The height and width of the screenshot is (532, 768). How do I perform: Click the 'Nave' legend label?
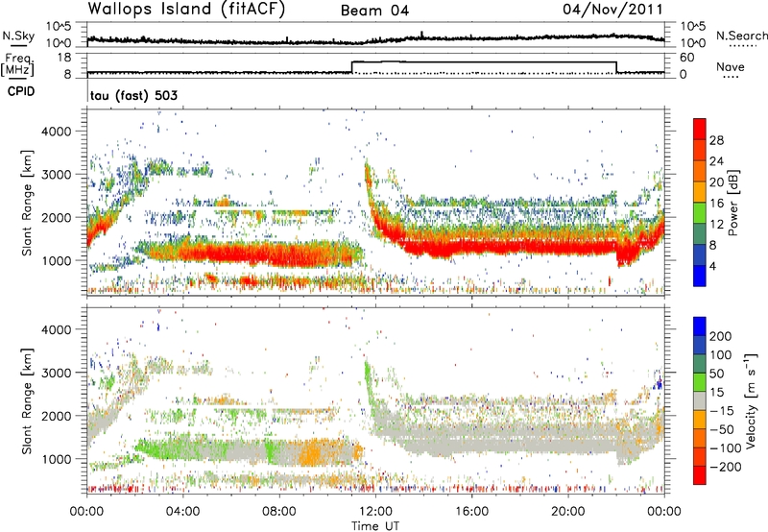point(731,67)
